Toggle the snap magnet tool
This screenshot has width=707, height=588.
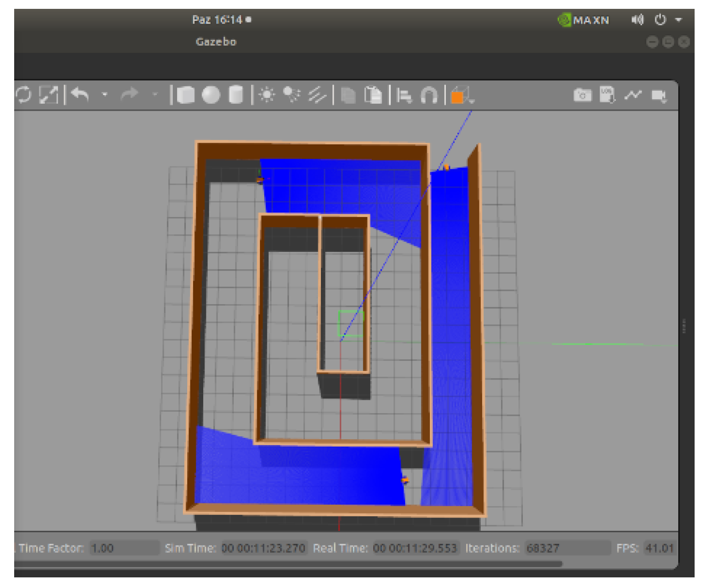point(429,95)
